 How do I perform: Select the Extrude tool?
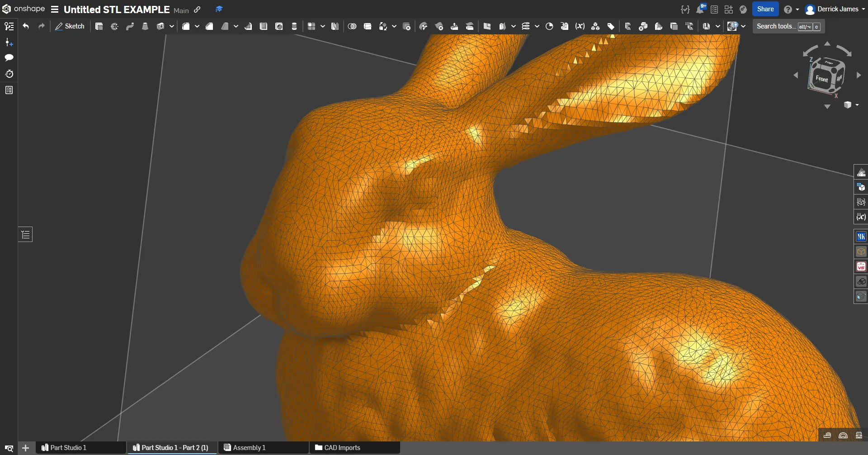click(99, 26)
